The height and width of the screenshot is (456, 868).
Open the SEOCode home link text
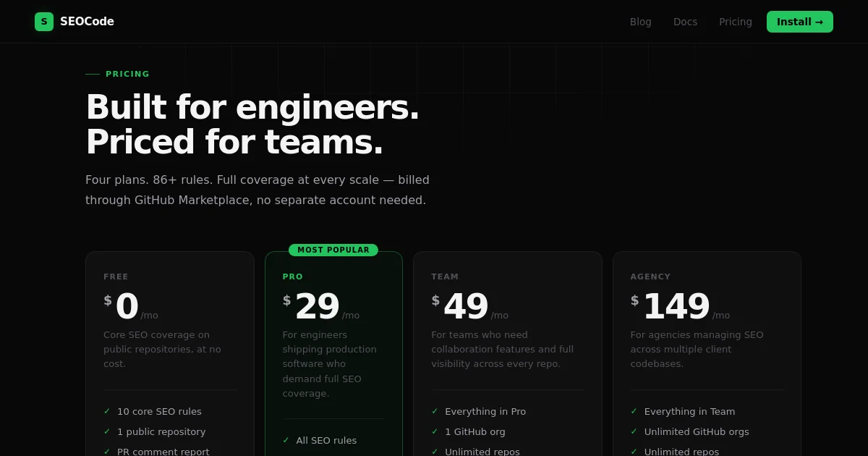(87, 22)
